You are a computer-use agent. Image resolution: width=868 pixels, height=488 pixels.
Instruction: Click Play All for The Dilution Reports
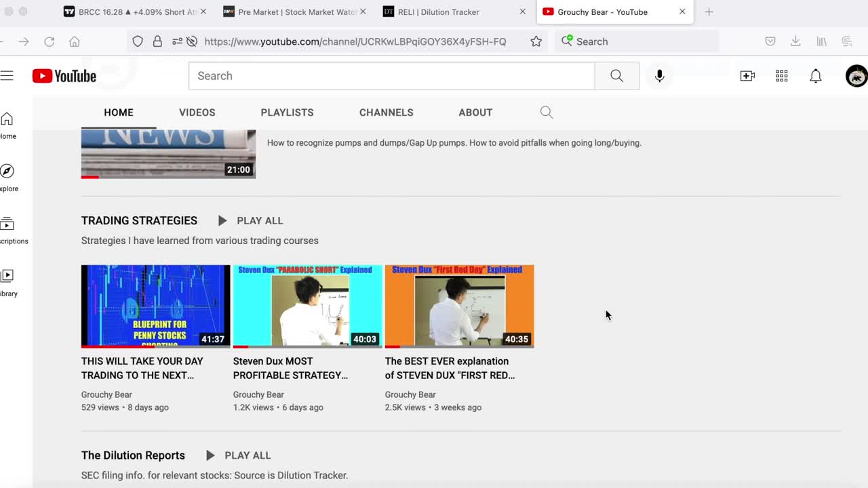pyautogui.click(x=238, y=455)
